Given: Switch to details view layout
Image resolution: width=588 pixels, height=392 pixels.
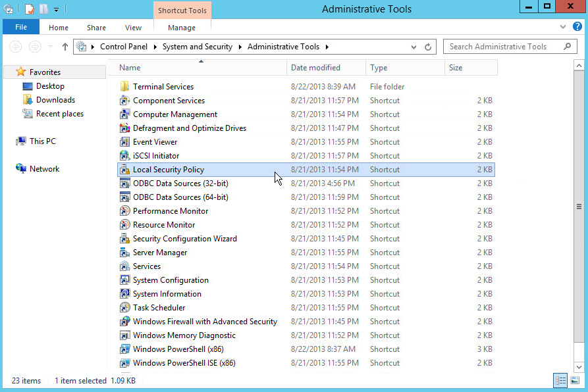Looking at the screenshot, I should pyautogui.click(x=560, y=381).
